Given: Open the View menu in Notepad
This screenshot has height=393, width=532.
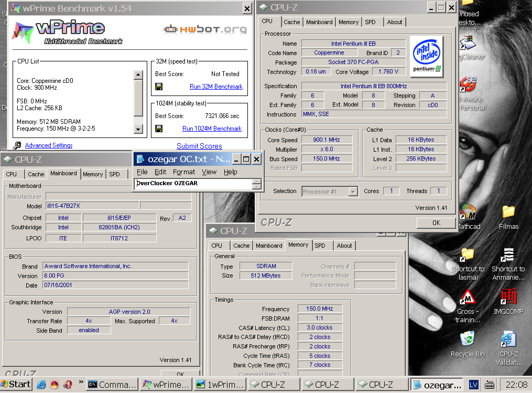Looking at the screenshot, I should point(209,172).
